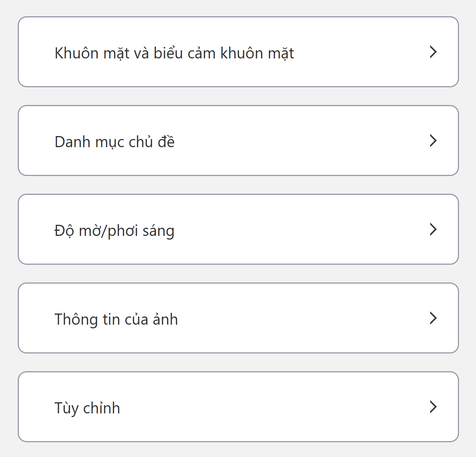Click blank space inside Thông tin của ảnh row
This screenshot has height=457, width=476.
pos(296,318)
